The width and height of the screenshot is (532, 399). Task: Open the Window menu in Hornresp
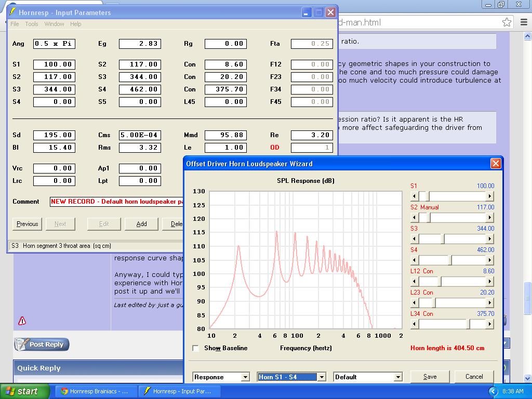pyautogui.click(x=54, y=24)
